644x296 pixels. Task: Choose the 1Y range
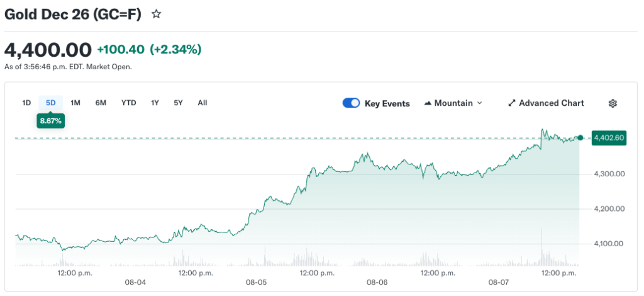[155, 103]
